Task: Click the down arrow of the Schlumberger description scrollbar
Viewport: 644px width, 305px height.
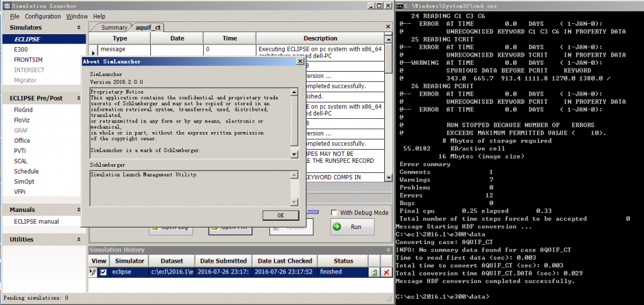Action: (x=294, y=202)
